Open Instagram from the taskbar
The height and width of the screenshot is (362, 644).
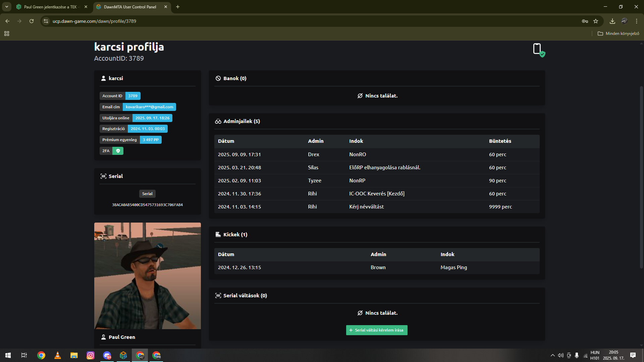pos(91,355)
